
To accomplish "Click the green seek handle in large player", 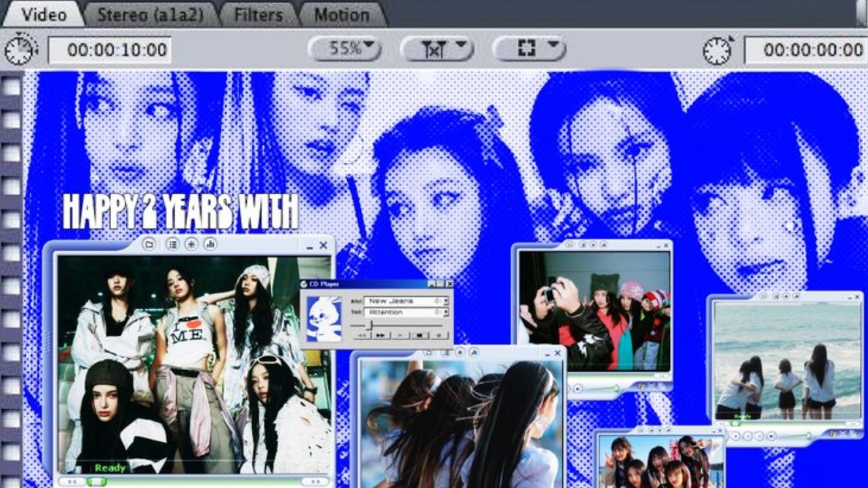I will 97,481.
